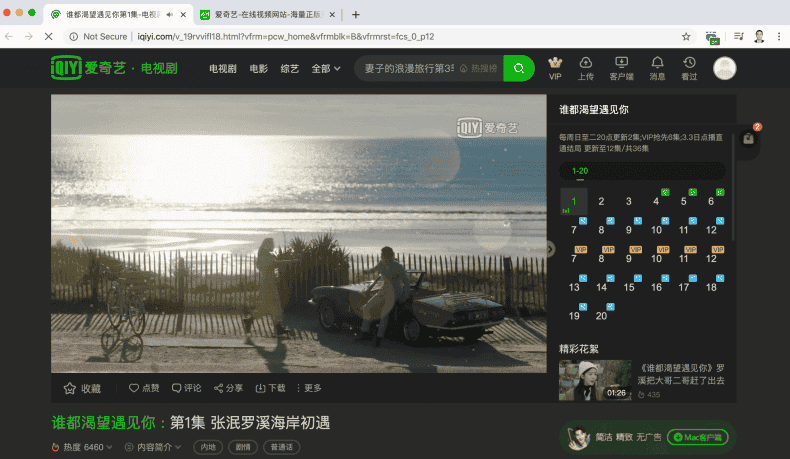
Task: Click the search input field
Action: tap(408, 68)
